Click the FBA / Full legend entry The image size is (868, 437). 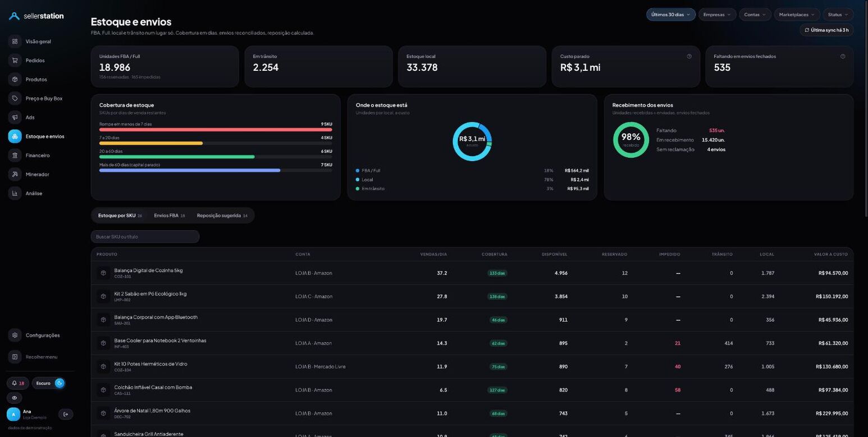point(472,170)
